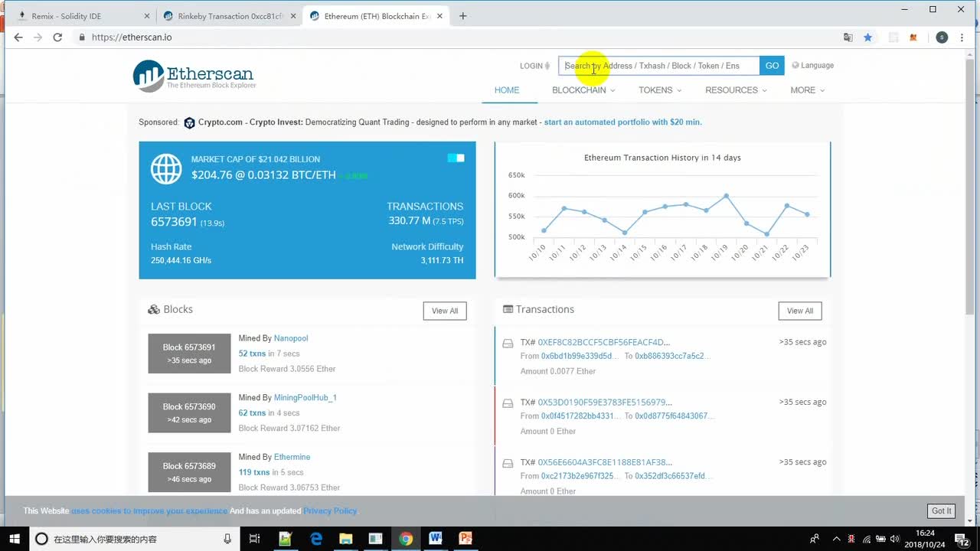Open recipient address 0xb886393cc7a5c2
Screen dimensions: 980x551
tap(673, 356)
